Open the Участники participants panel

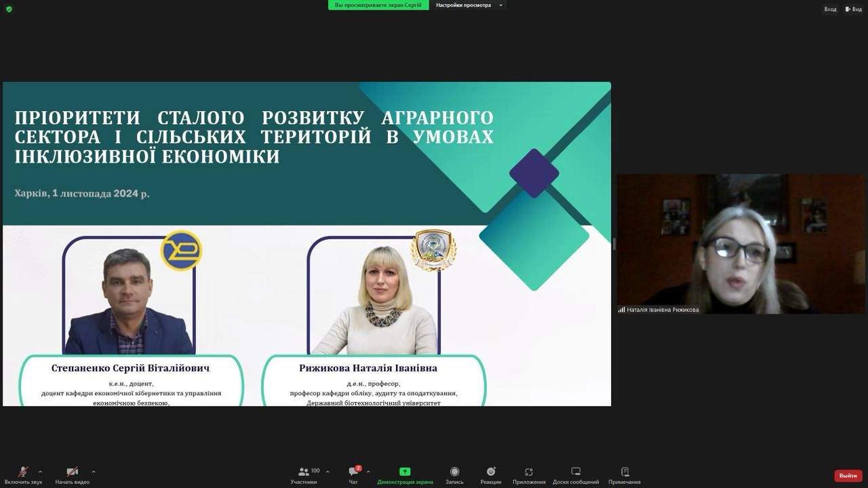pyautogui.click(x=304, y=472)
